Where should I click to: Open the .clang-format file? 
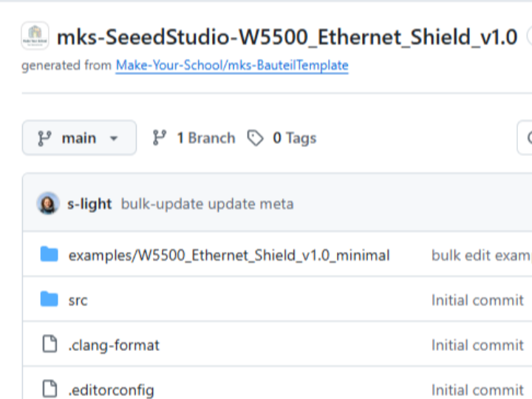114,345
